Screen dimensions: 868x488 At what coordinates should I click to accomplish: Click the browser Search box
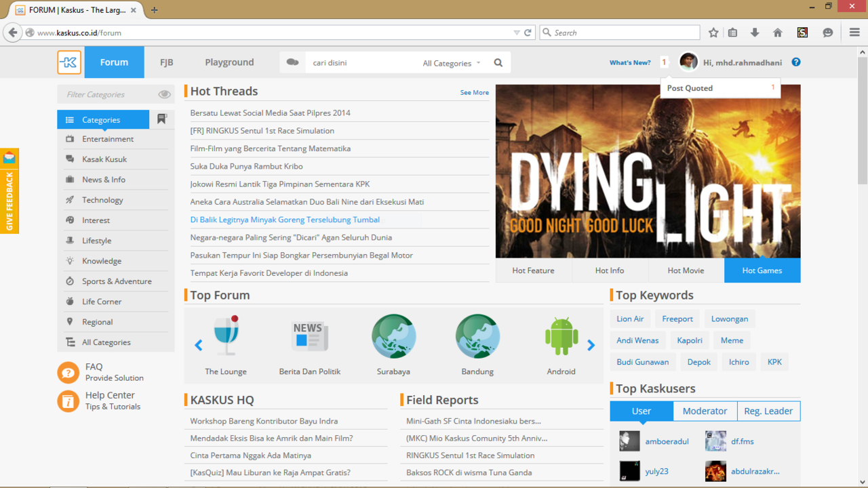[620, 33]
